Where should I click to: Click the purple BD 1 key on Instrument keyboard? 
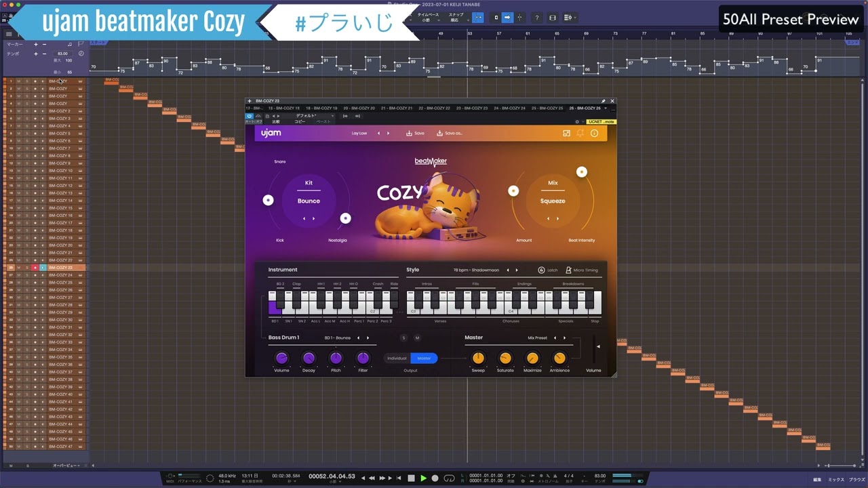click(x=274, y=309)
